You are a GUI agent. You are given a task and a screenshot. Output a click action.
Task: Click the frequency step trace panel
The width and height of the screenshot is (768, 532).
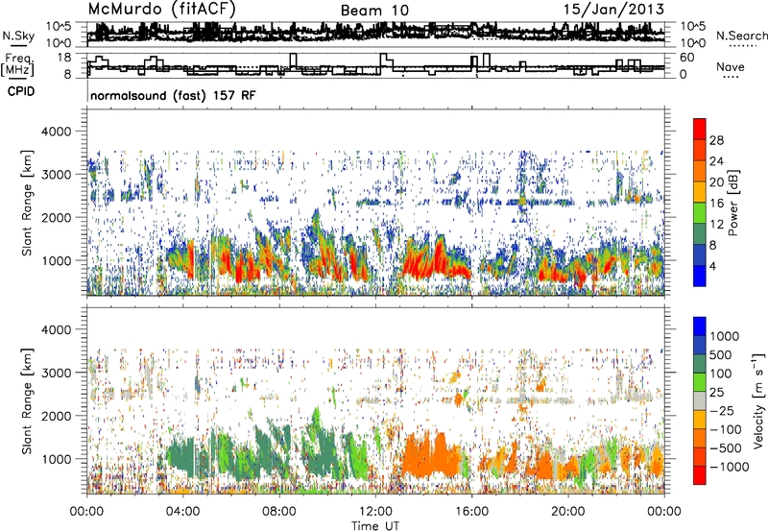pyautogui.click(x=375, y=65)
